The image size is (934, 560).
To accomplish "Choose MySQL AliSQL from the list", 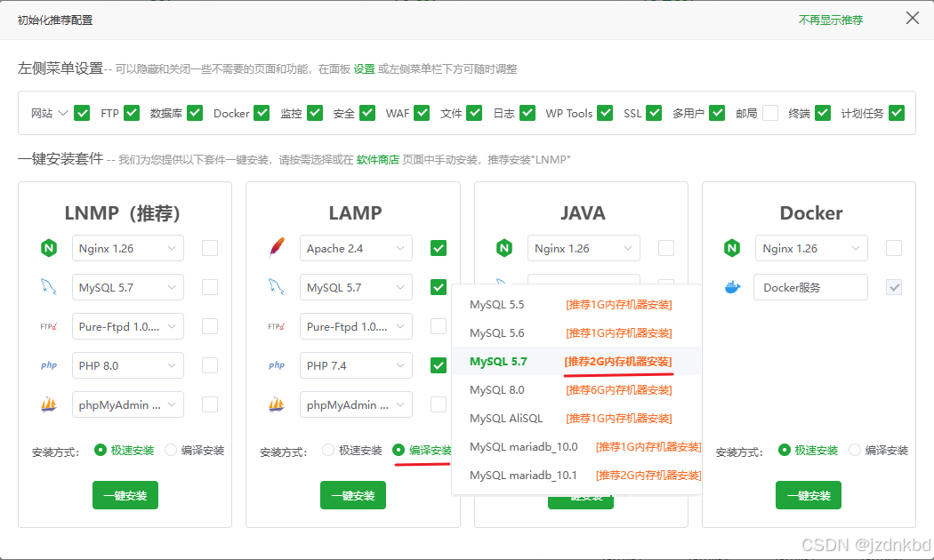I will [576, 419].
